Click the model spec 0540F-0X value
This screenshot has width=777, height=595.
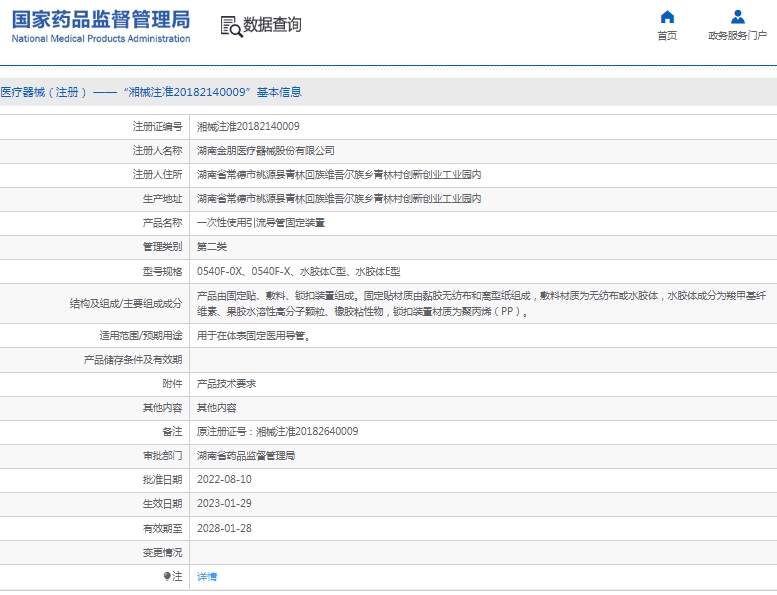[x=298, y=271]
